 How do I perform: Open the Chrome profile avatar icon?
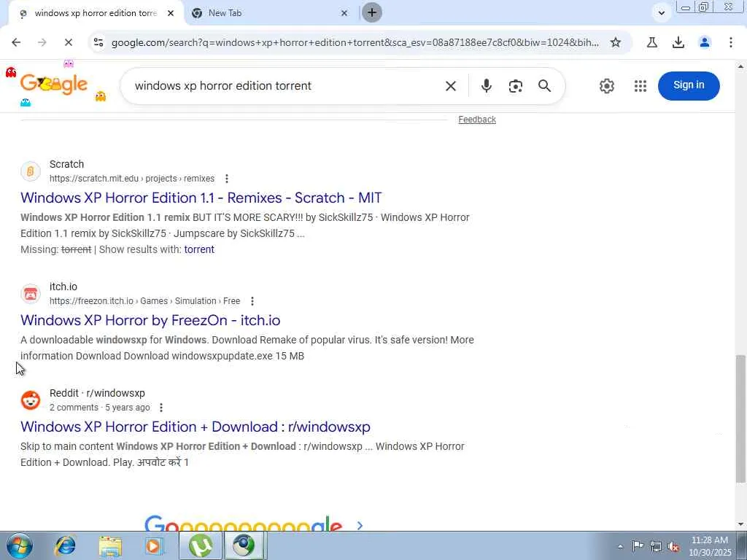coord(705,42)
